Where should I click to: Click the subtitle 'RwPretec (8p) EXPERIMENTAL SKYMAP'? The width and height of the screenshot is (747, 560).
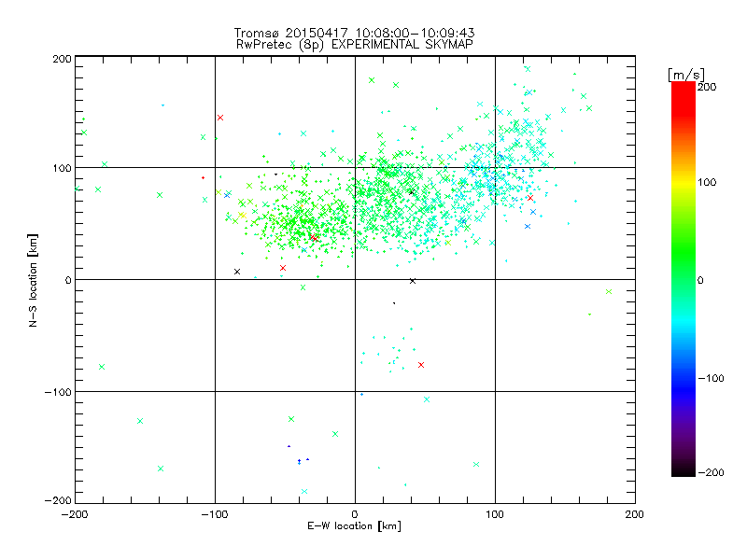click(x=355, y=45)
